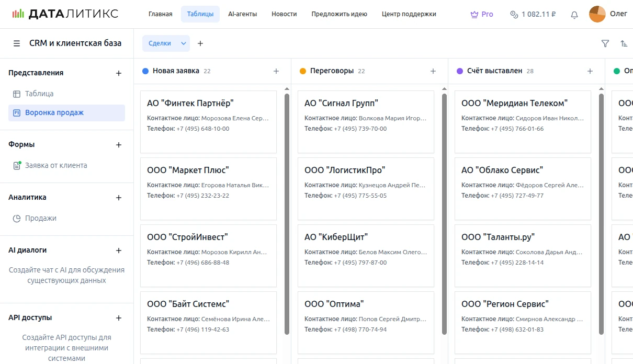Add a card to Переговоры column
Image resolution: width=633 pixels, height=364 pixels.
click(433, 71)
